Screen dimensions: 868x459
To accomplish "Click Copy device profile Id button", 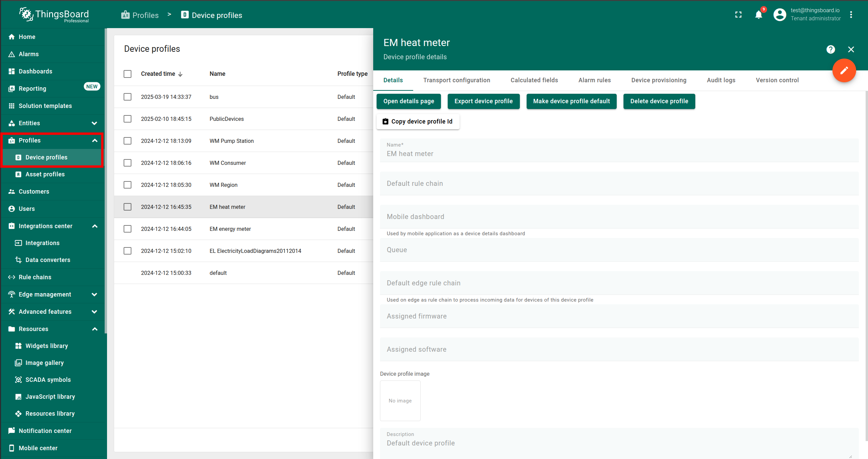I will pyautogui.click(x=418, y=122).
